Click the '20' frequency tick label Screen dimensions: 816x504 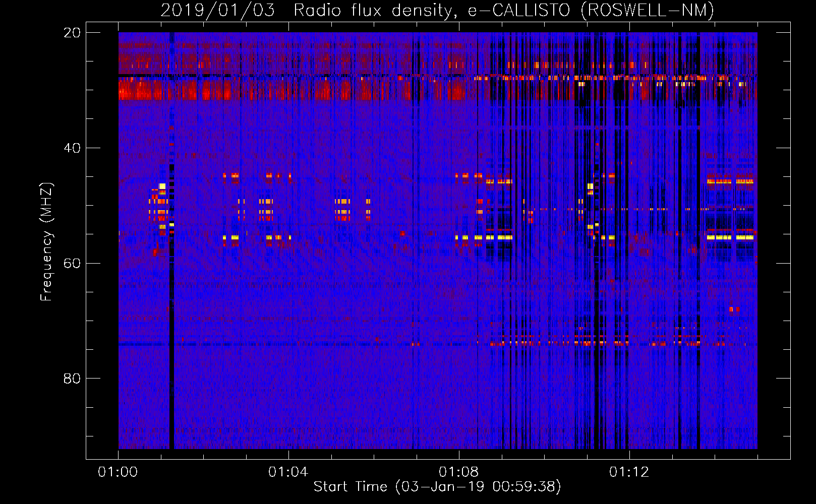(x=72, y=33)
